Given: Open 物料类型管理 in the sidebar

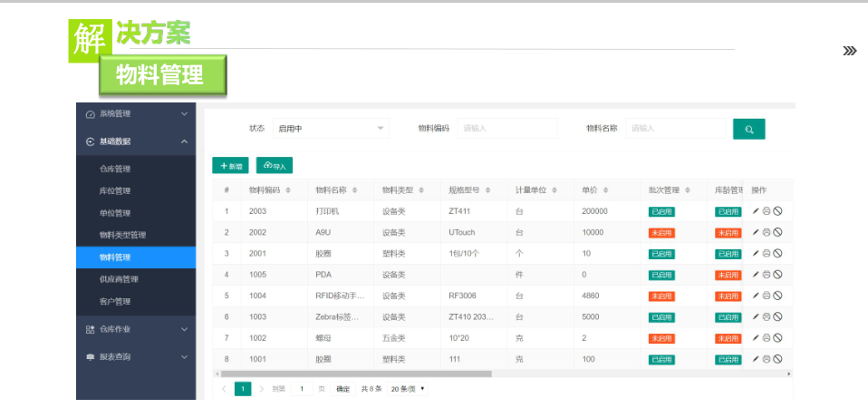Looking at the screenshot, I should click(136, 235).
